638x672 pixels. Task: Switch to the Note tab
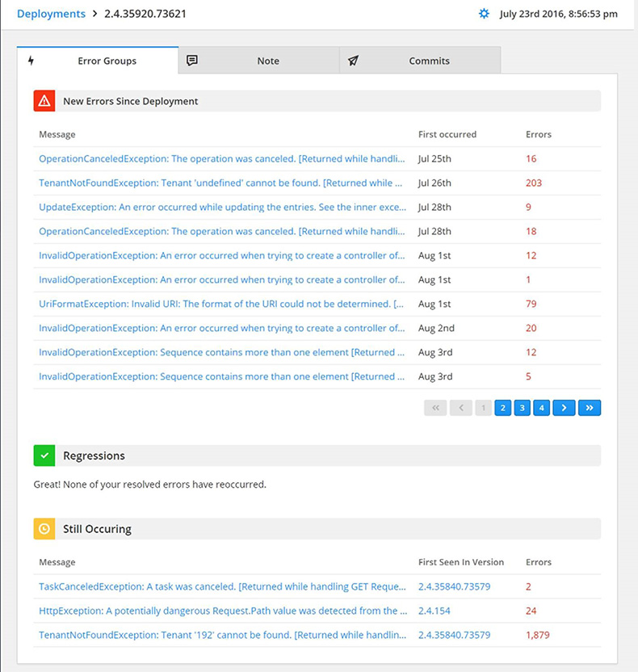(x=267, y=61)
